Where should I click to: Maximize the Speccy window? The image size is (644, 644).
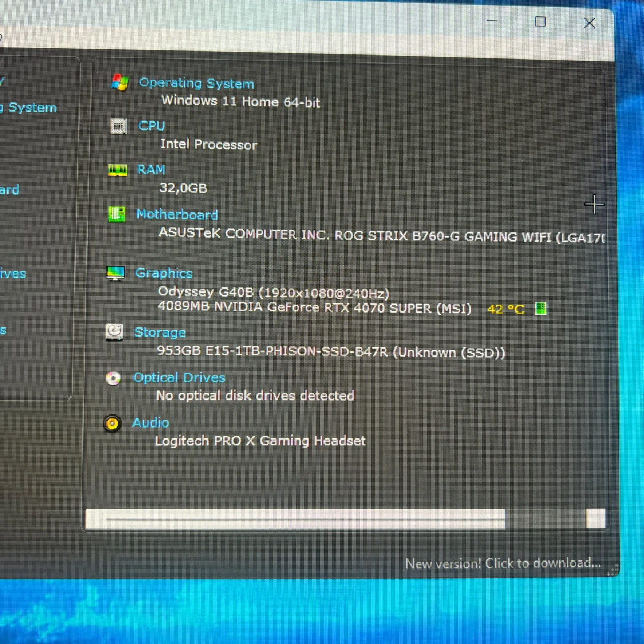click(540, 22)
